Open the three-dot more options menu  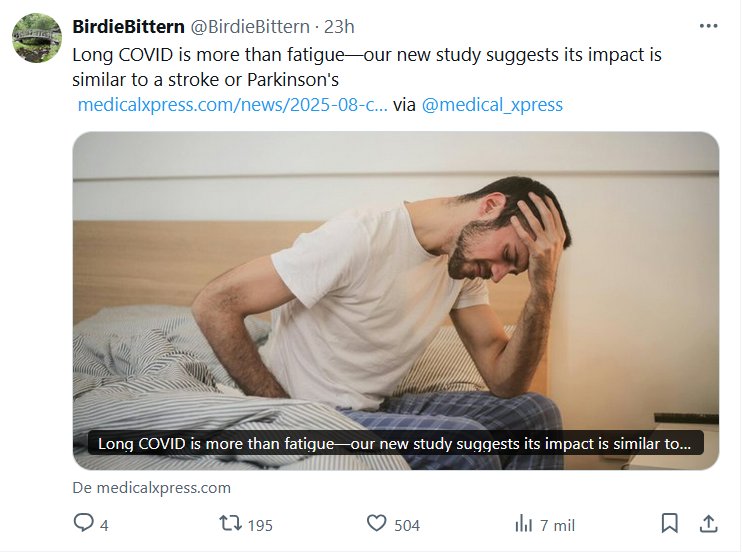pyautogui.click(x=708, y=26)
